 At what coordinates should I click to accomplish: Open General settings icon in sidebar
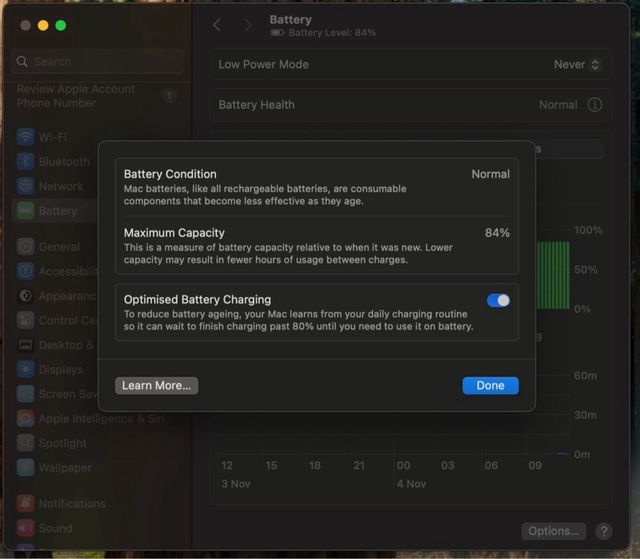(x=25, y=247)
